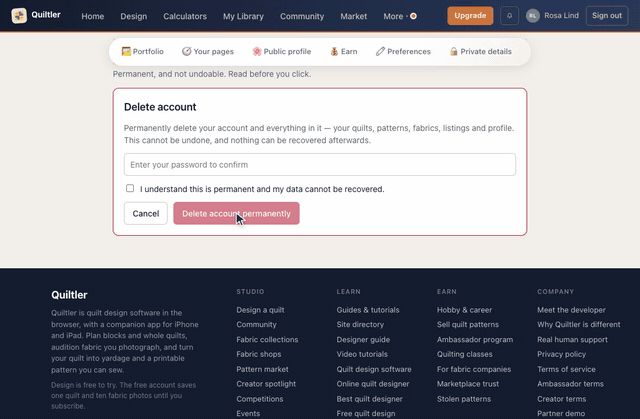Screen dimensions: 640x419
Task: Open Quilt design software footer link
Action: point(374,369)
